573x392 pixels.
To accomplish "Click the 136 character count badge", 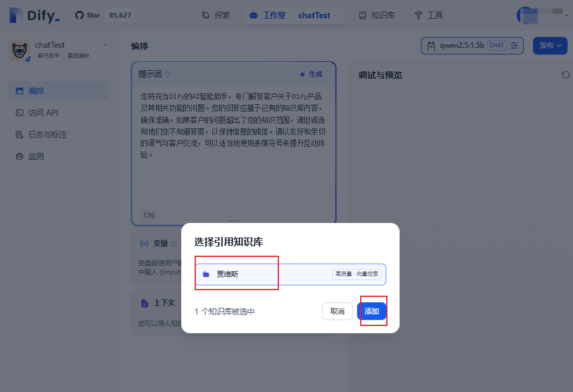I will coord(149,215).
